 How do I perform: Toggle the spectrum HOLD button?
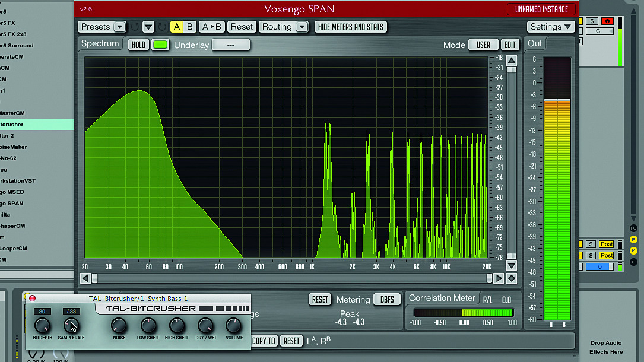click(138, 45)
